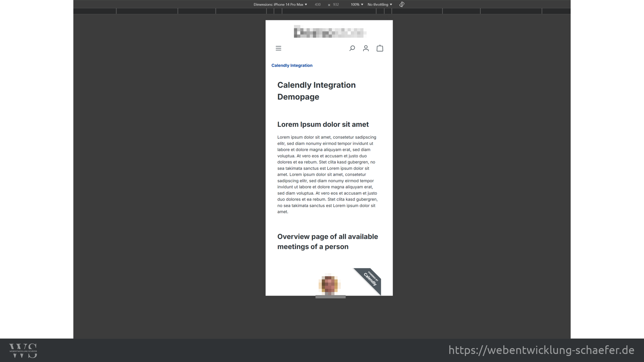The image size is (644, 362).
Task: Open the Dimensions device dropdown
Action: coord(280,5)
